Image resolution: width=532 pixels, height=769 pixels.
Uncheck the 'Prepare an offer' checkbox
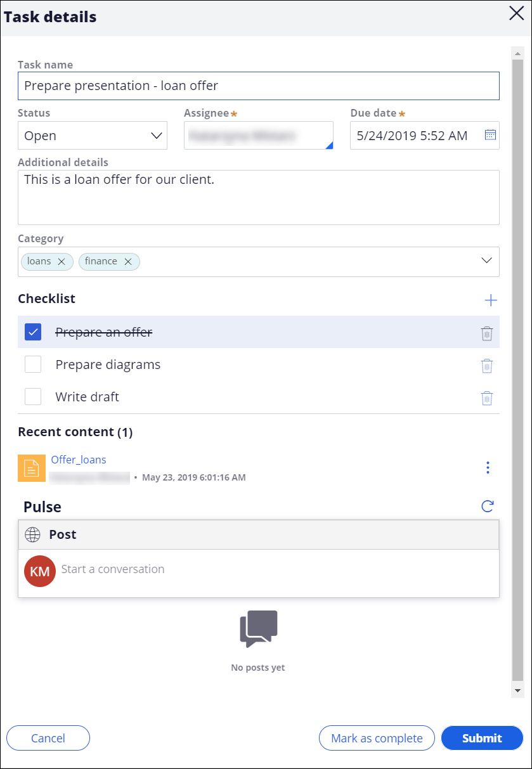(x=33, y=332)
